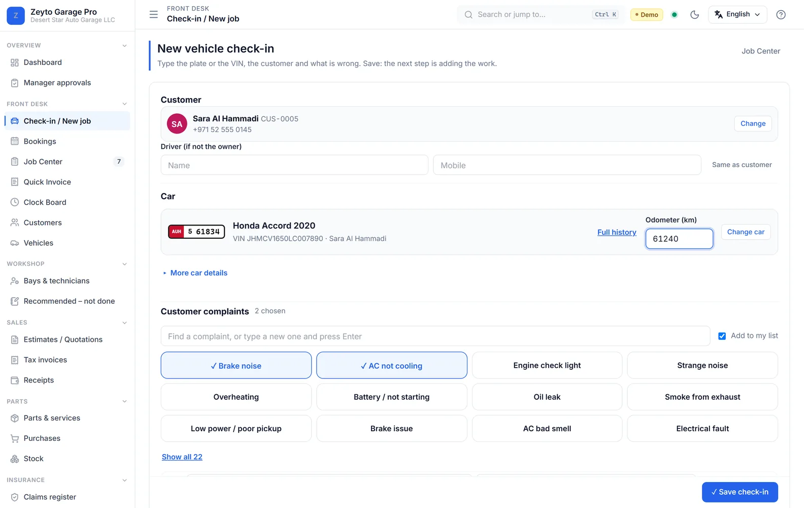Open Purchases page
Image resolution: width=812 pixels, height=508 pixels.
pyautogui.click(x=67, y=438)
